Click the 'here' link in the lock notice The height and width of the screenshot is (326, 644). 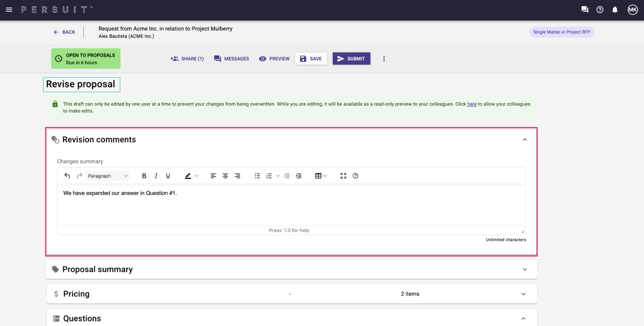471,104
